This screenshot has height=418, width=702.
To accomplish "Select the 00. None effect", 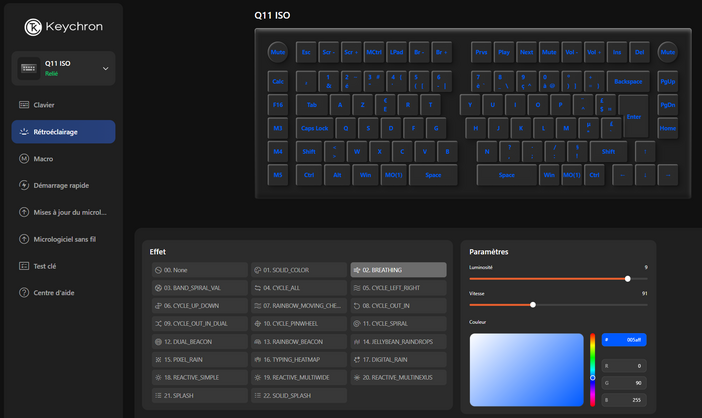I will tap(200, 270).
